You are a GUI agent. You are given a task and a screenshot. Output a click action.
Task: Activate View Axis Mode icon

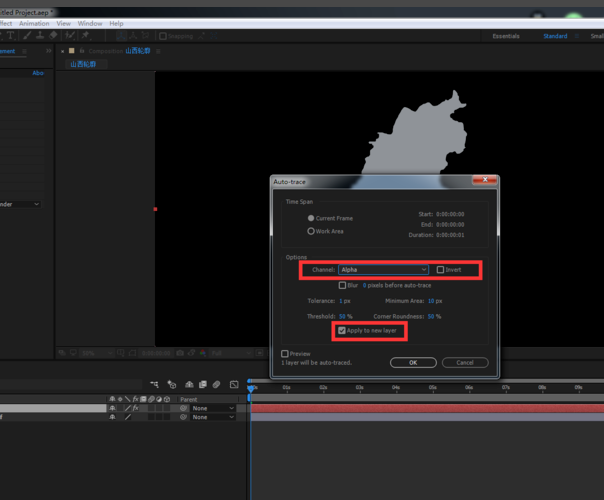coord(145,36)
